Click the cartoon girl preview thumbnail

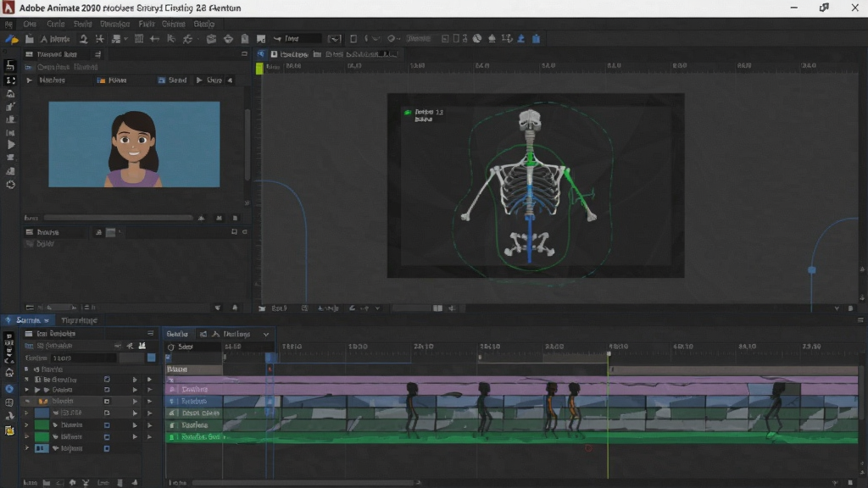tap(134, 144)
